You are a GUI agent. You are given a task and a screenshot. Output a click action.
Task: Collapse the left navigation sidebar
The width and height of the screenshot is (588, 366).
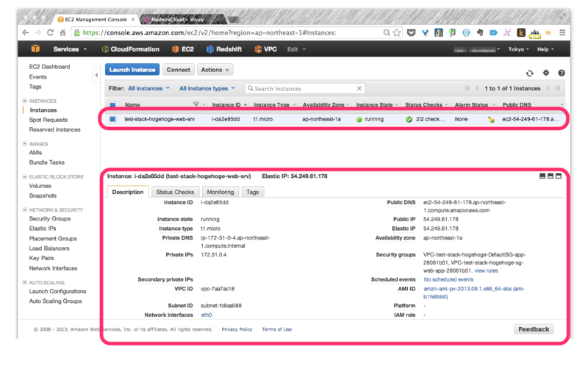[x=96, y=75]
